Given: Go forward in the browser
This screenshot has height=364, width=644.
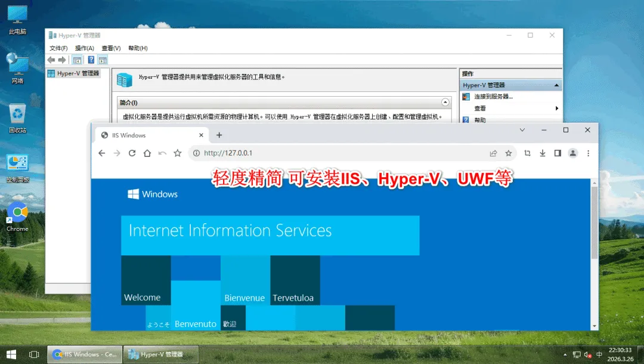Looking at the screenshot, I should tap(117, 153).
